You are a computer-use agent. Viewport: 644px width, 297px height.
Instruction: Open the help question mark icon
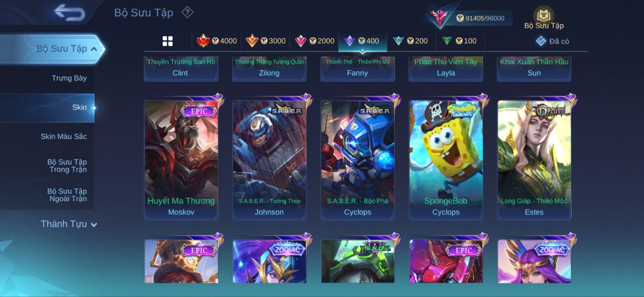coord(187,12)
